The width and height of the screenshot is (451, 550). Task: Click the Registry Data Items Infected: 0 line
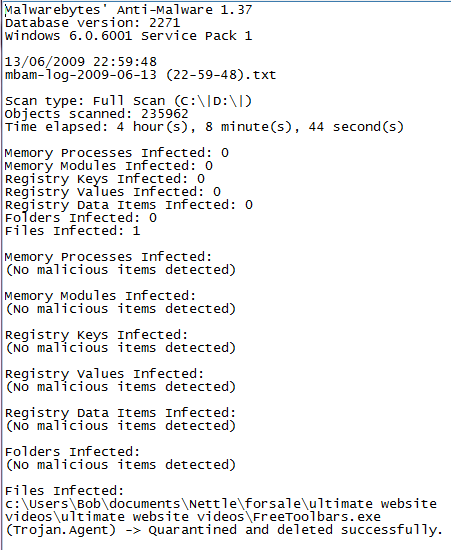point(129,205)
